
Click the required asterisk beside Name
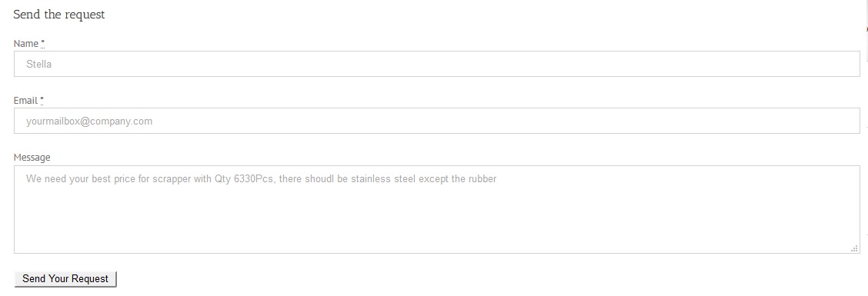tap(42, 42)
